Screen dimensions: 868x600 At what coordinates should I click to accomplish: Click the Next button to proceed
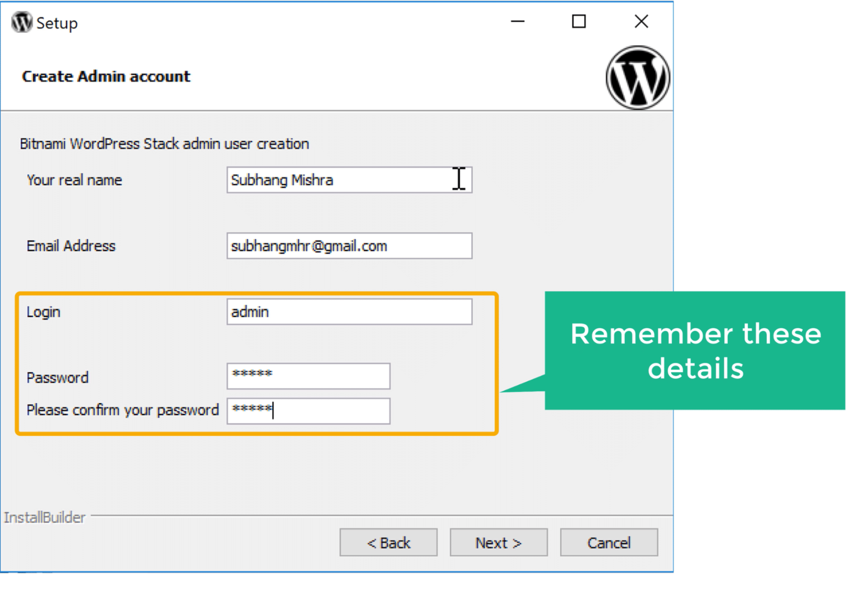tap(498, 543)
